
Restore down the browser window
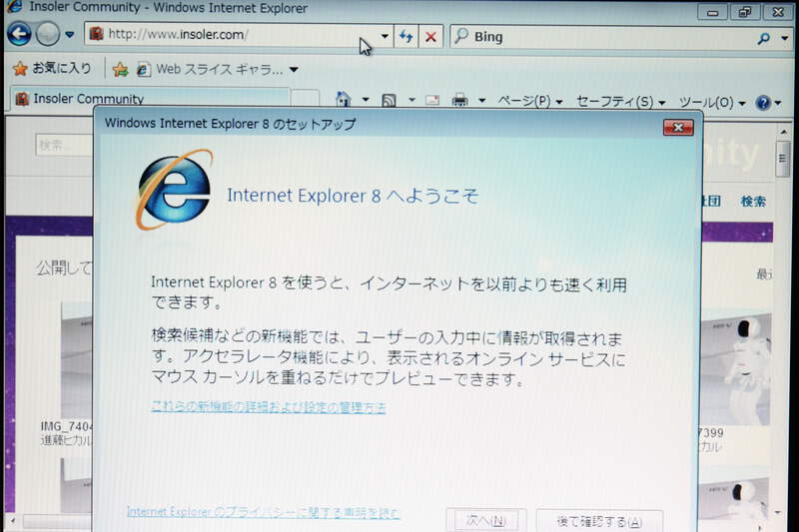pos(744,11)
